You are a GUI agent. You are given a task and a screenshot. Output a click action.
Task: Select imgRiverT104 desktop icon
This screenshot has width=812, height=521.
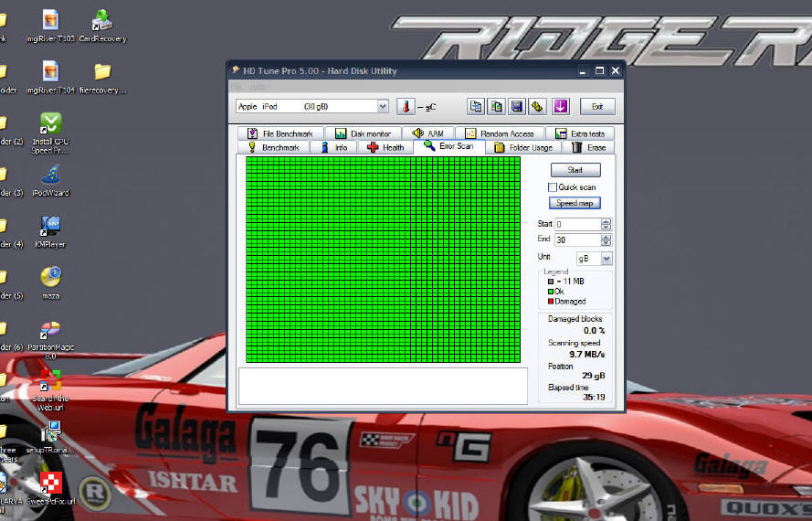coord(50,78)
